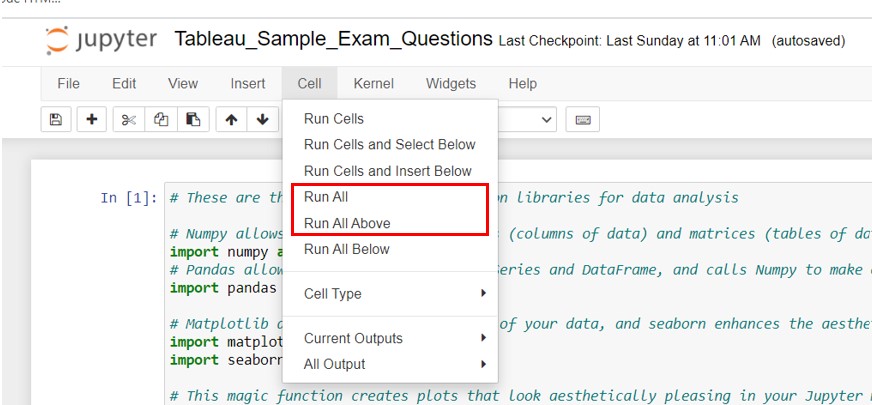Open the Insert menu
Viewport: 872px width, 405px height.
pos(248,84)
